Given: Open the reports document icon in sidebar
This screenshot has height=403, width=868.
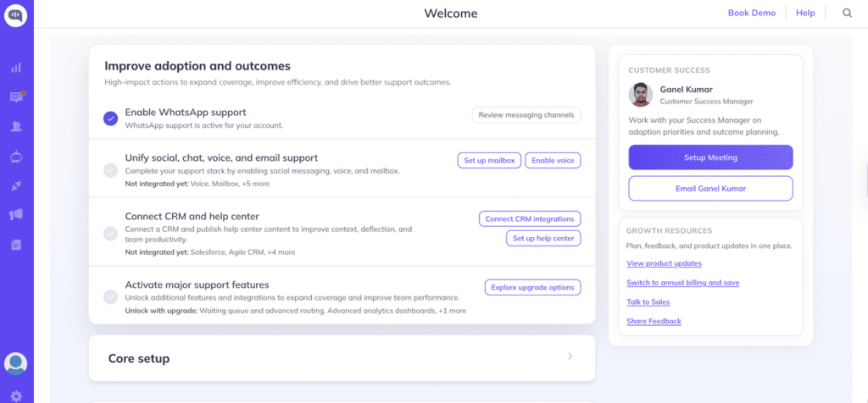Looking at the screenshot, I should [x=16, y=245].
